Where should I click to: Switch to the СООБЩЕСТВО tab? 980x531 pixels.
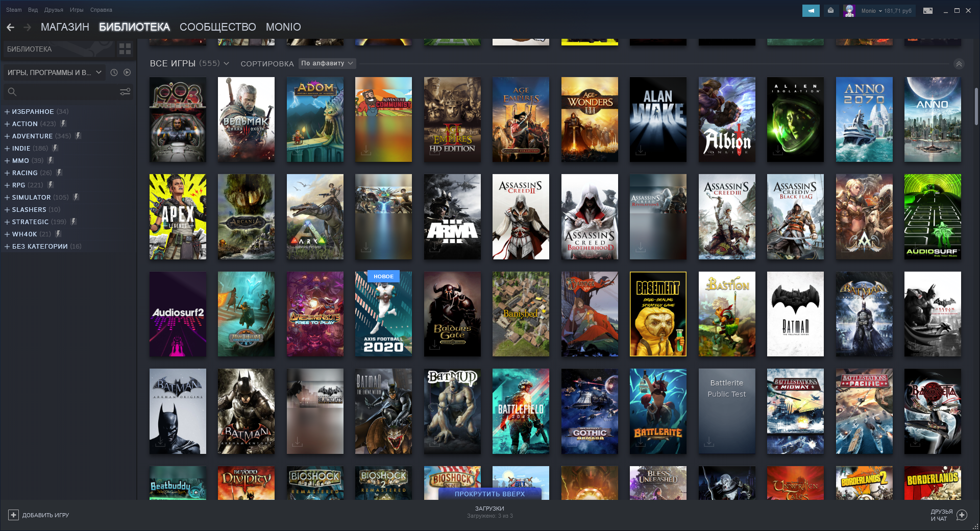(x=218, y=27)
